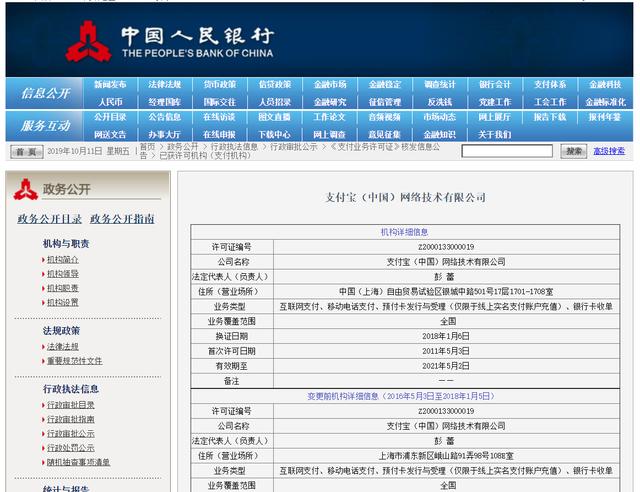640x492 pixels.
Task: Select 人民币 in navigation bar
Action: click(x=110, y=102)
